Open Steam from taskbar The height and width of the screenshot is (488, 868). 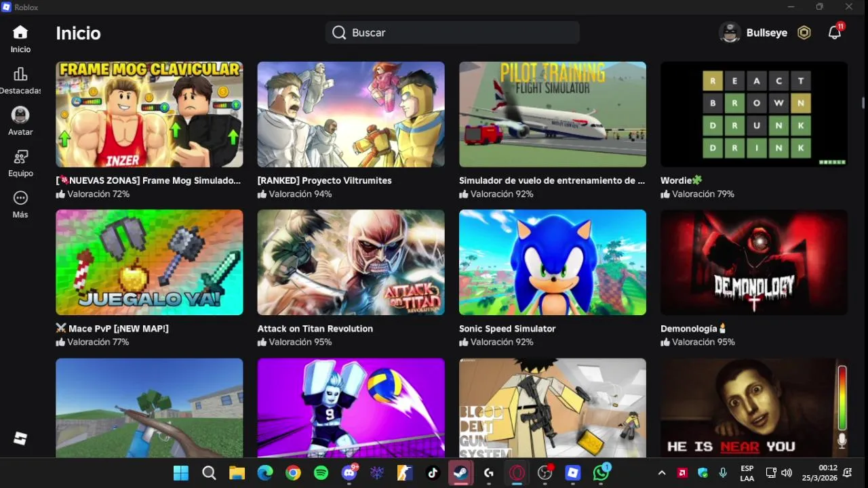pos(461,473)
